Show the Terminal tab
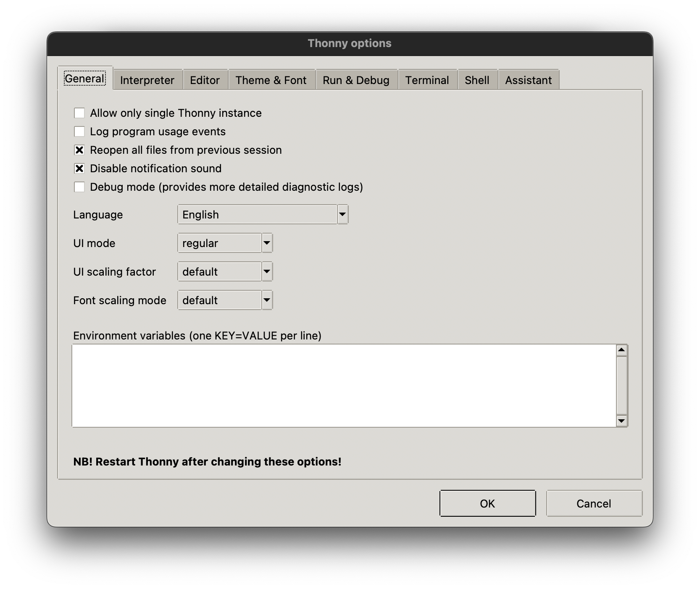 coord(427,80)
